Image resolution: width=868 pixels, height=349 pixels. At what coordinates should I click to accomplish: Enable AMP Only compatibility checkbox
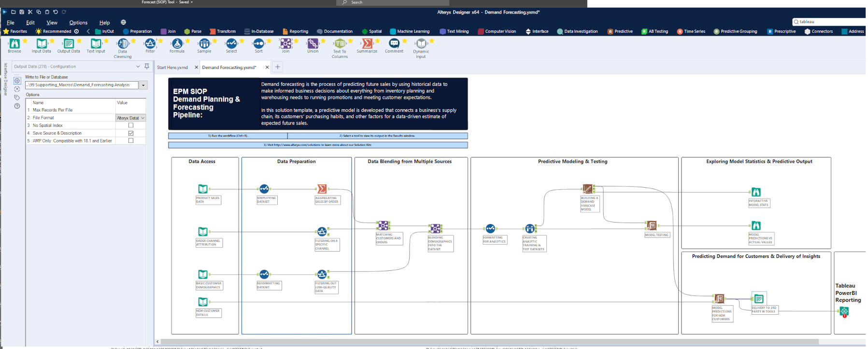pyautogui.click(x=130, y=141)
